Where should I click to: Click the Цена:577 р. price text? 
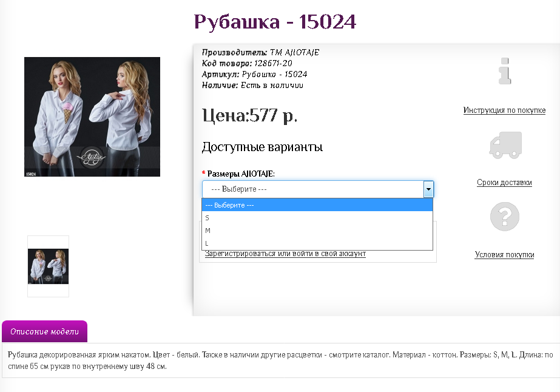249,115
